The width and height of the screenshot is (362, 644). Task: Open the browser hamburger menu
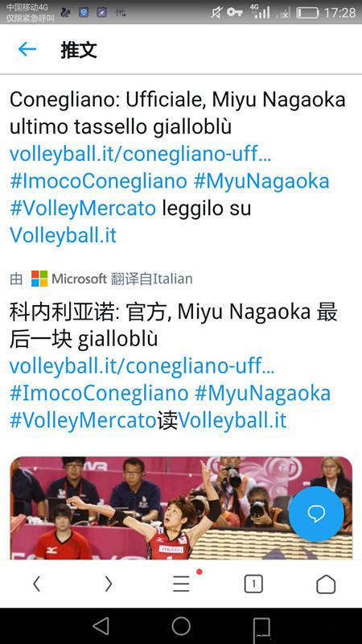click(182, 584)
